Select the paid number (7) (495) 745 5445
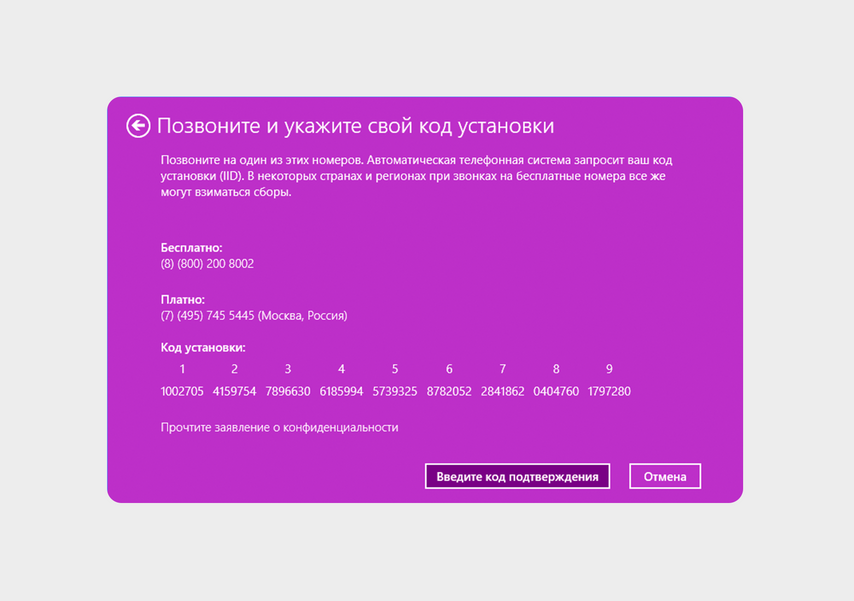854x601 pixels. 208,315
